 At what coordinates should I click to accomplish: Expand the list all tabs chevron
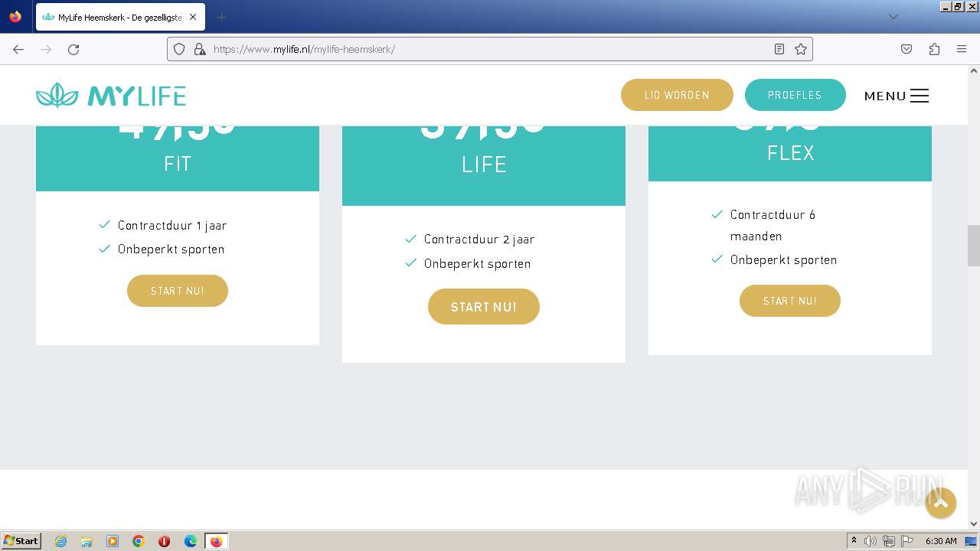click(x=893, y=17)
